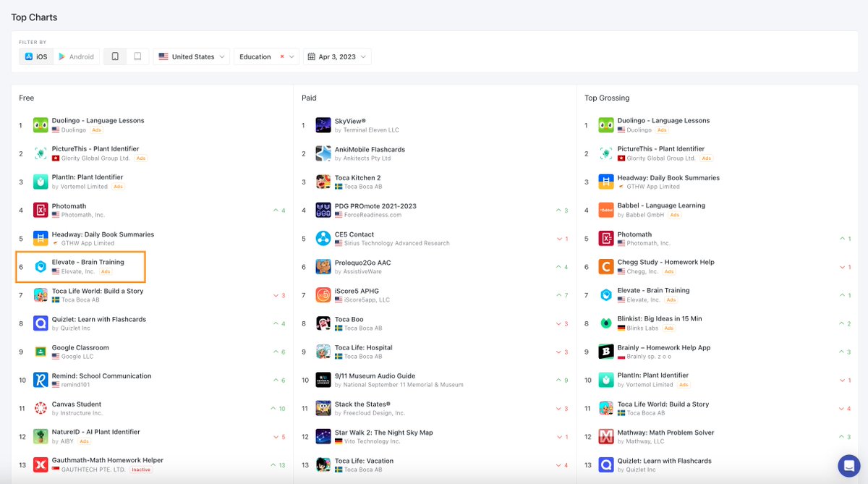Click the Babbel icon in Top Grossing
The width and height of the screenshot is (868, 484).
click(606, 211)
